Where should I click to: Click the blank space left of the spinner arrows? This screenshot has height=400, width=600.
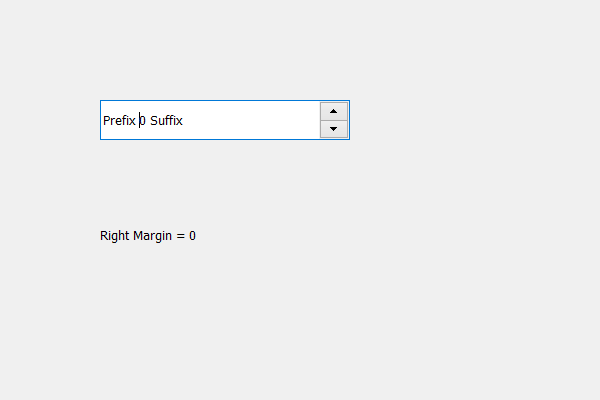[x=251, y=120]
